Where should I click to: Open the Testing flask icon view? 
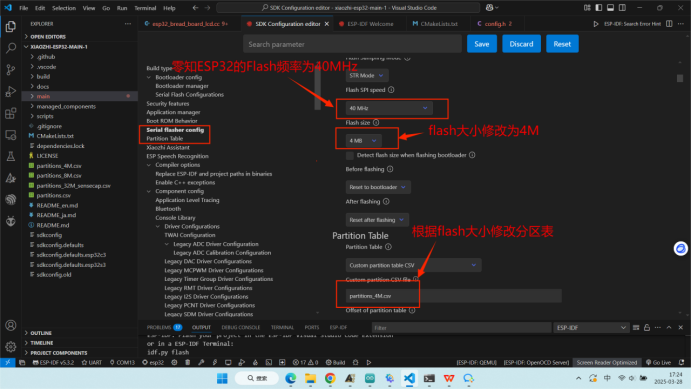point(11,156)
